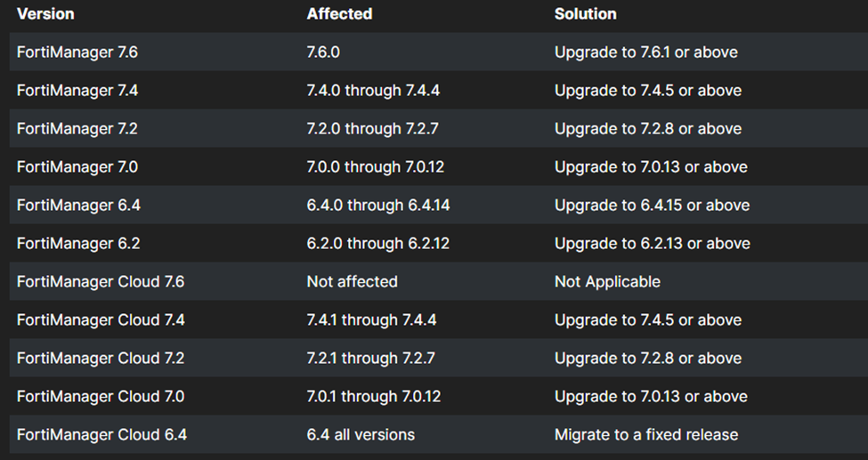Click the Solution column header
868x460 pixels.
tap(585, 14)
